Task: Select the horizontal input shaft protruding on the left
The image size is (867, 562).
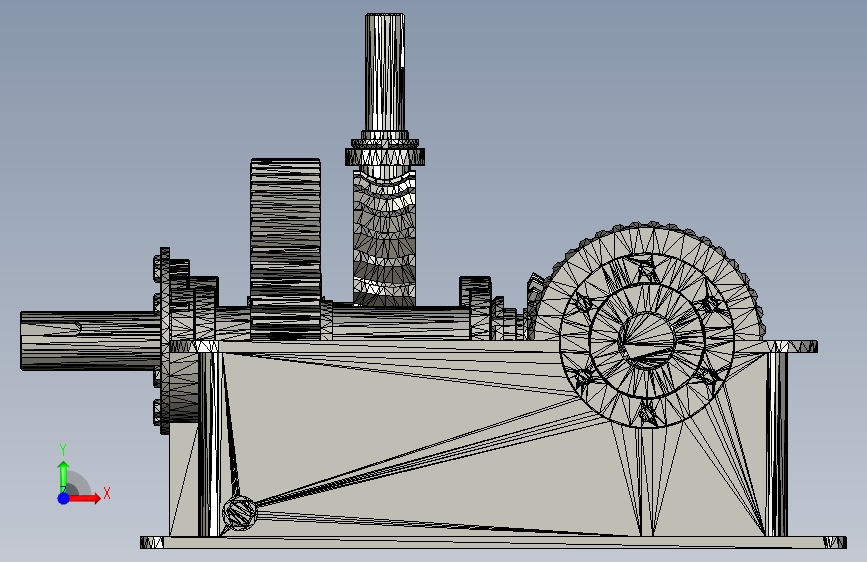Action: 91,340
